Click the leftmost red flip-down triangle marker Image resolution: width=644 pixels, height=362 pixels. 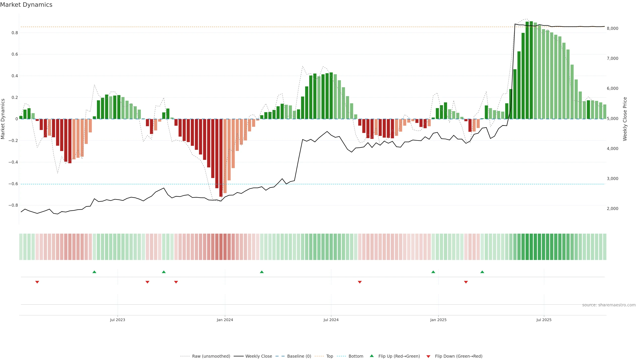coord(37,282)
